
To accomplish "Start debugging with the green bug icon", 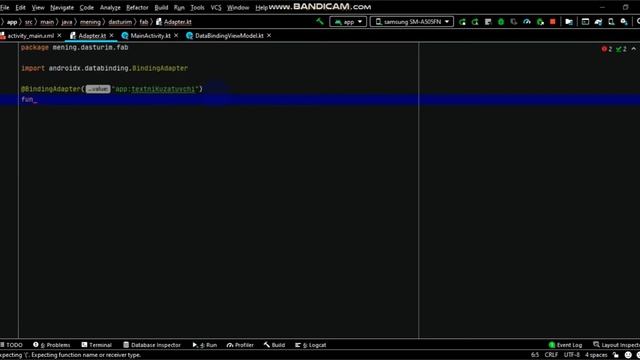I will (x=501, y=22).
